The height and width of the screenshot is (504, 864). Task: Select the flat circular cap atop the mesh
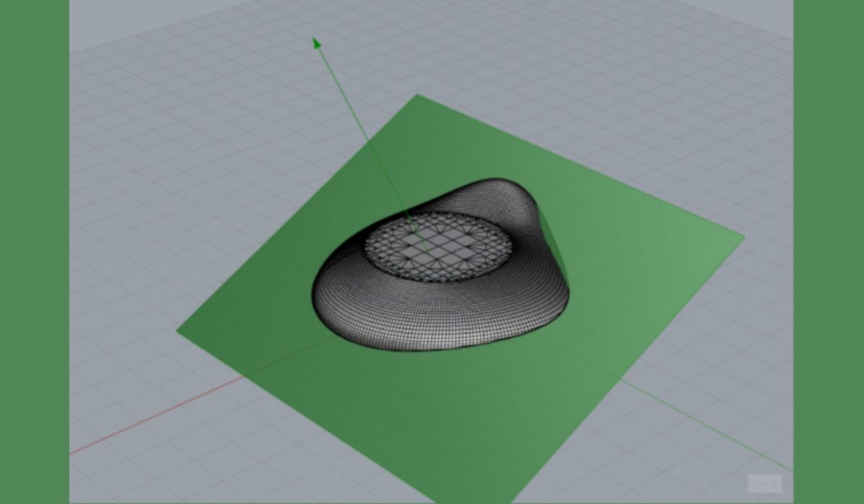tap(438, 246)
